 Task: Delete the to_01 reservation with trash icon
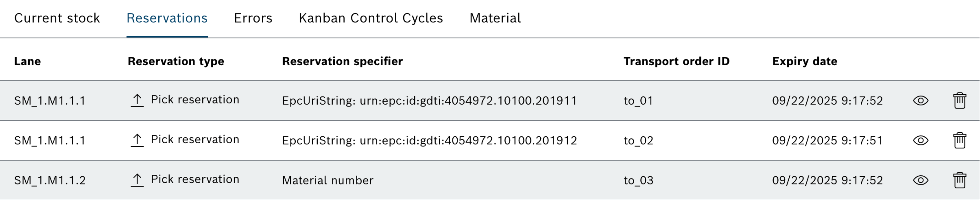(x=960, y=101)
